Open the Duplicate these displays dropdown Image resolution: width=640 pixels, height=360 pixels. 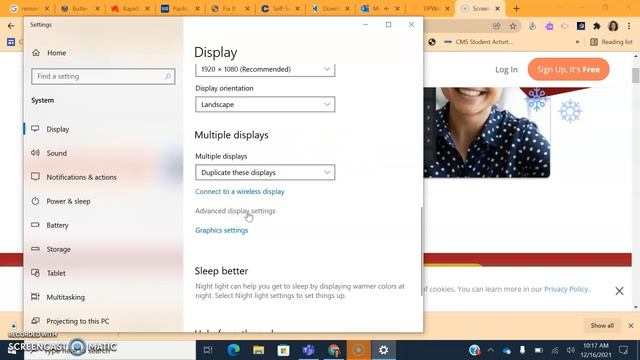click(265, 173)
